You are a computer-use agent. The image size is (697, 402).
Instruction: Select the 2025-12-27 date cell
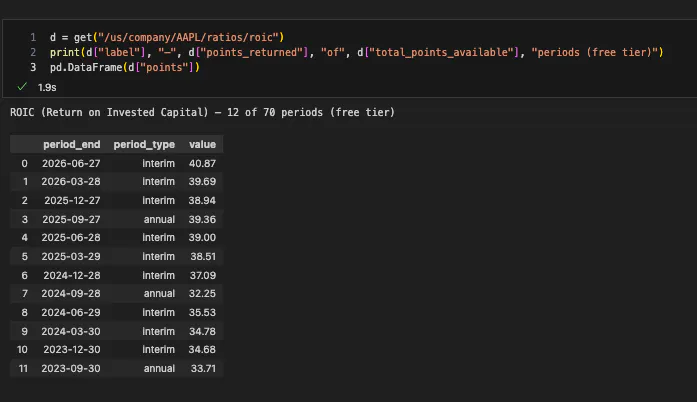click(x=72, y=201)
